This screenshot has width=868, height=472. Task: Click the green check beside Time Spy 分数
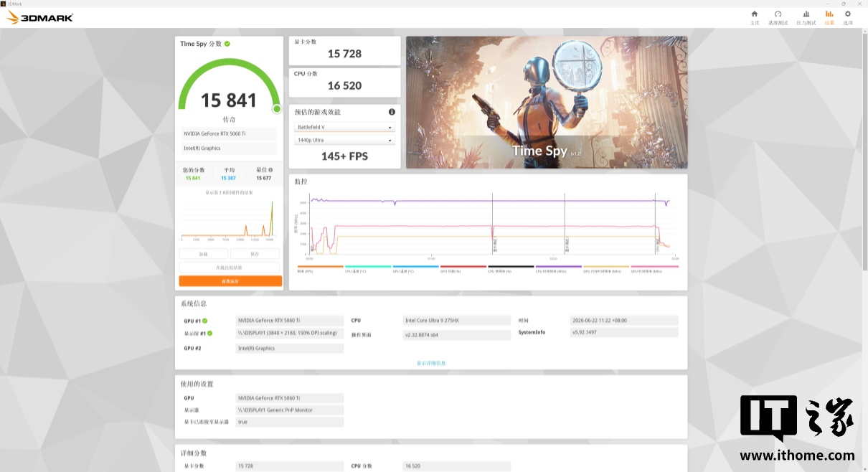coord(227,44)
